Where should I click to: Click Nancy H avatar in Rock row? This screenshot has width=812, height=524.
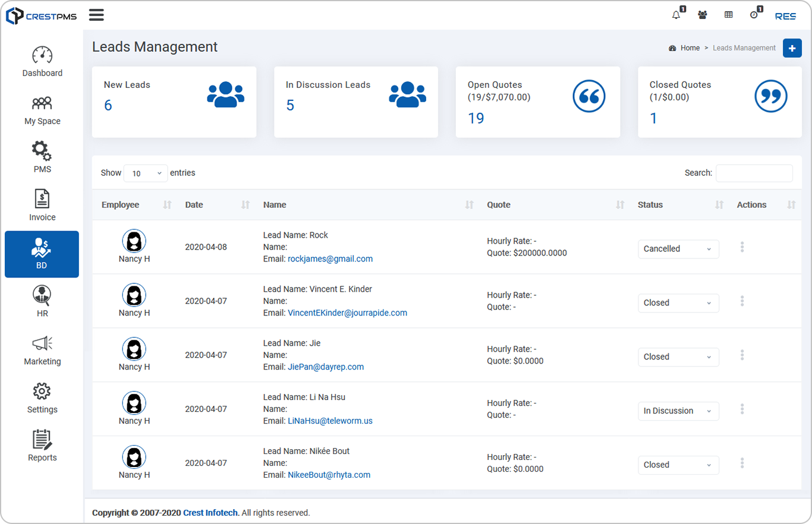coord(134,241)
